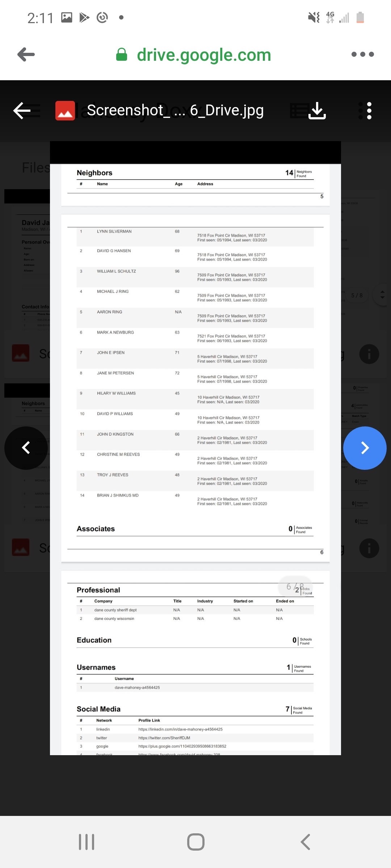Open the LinkedIn dave-mahoney profile link
The image size is (391, 868).
[180, 729]
